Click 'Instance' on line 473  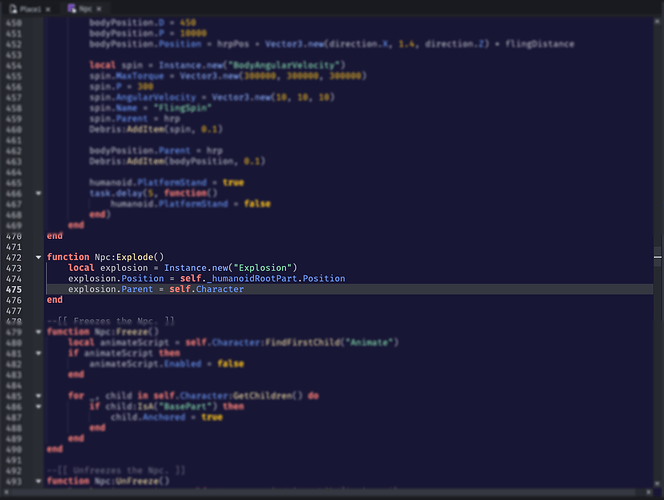click(185, 268)
